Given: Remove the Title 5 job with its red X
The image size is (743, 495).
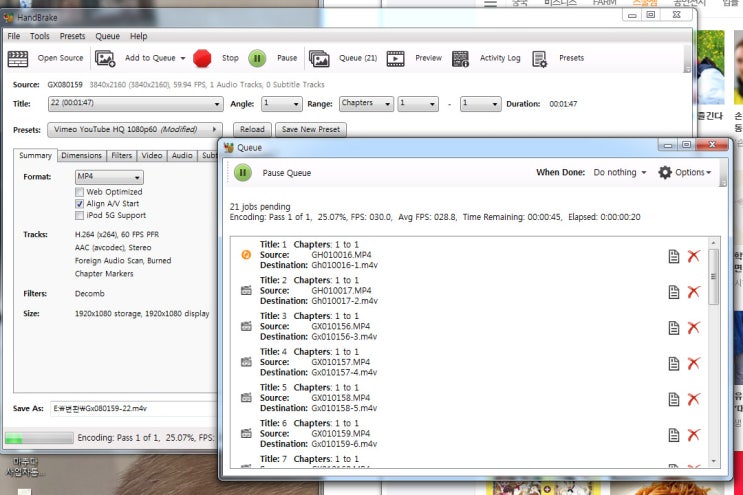Looking at the screenshot, I should click(694, 399).
